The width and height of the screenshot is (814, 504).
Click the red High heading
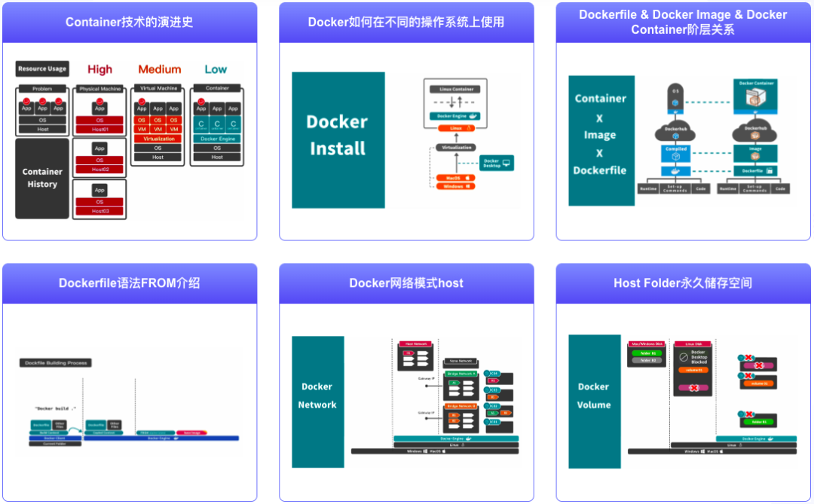tap(99, 69)
